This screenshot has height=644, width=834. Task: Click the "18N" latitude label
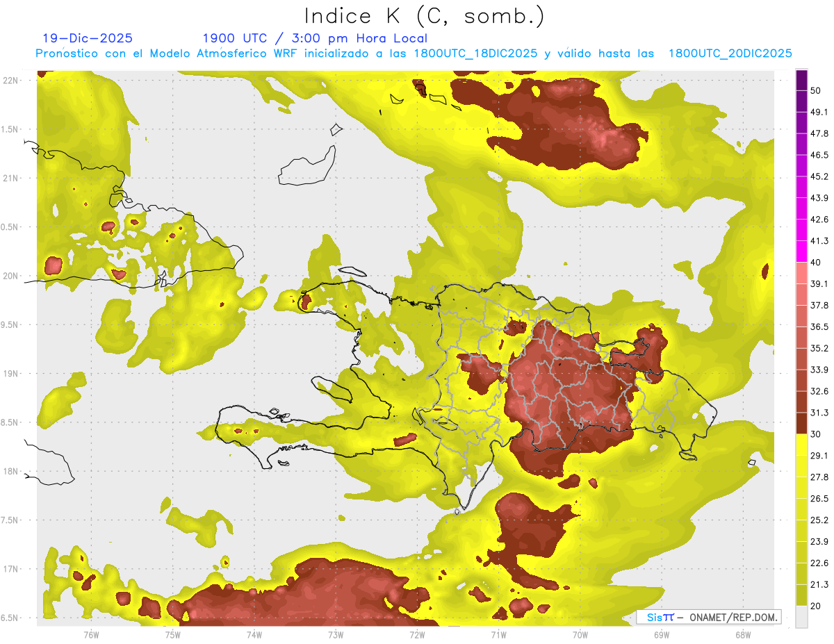tap(10, 471)
